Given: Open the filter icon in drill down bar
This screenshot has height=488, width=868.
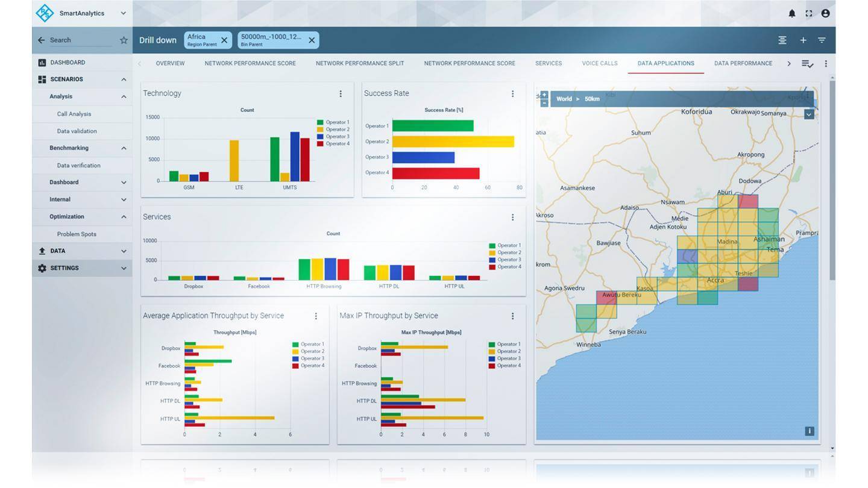Looking at the screenshot, I should point(822,40).
